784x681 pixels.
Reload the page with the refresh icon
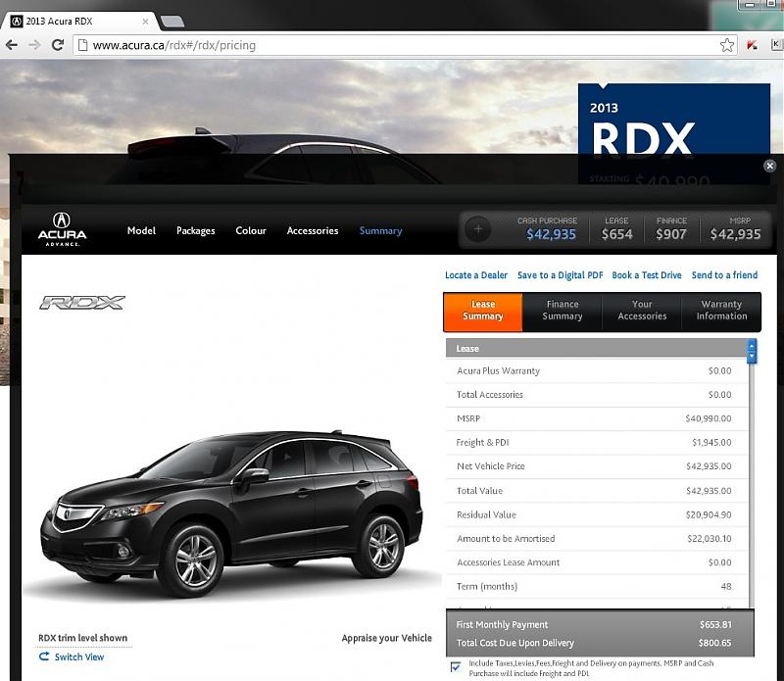[x=58, y=45]
